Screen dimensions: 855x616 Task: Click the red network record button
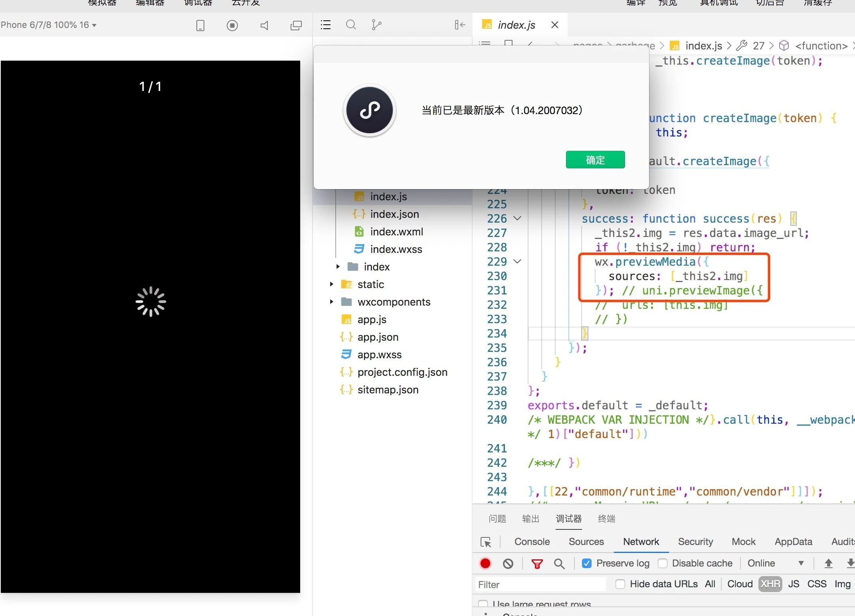(x=485, y=563)
